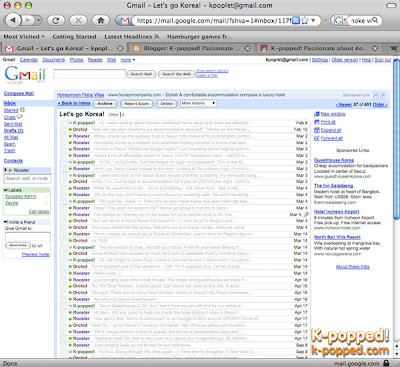
Task: Click the star icon beside Starred
Action: click(22, 109)
